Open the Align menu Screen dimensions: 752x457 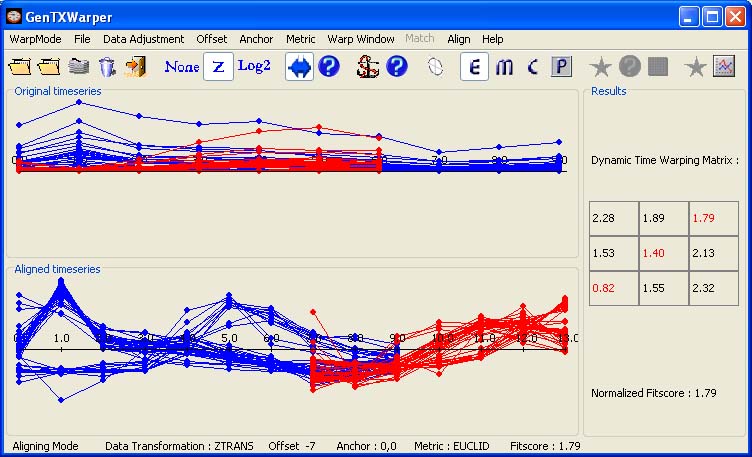[x=459, y=39]
